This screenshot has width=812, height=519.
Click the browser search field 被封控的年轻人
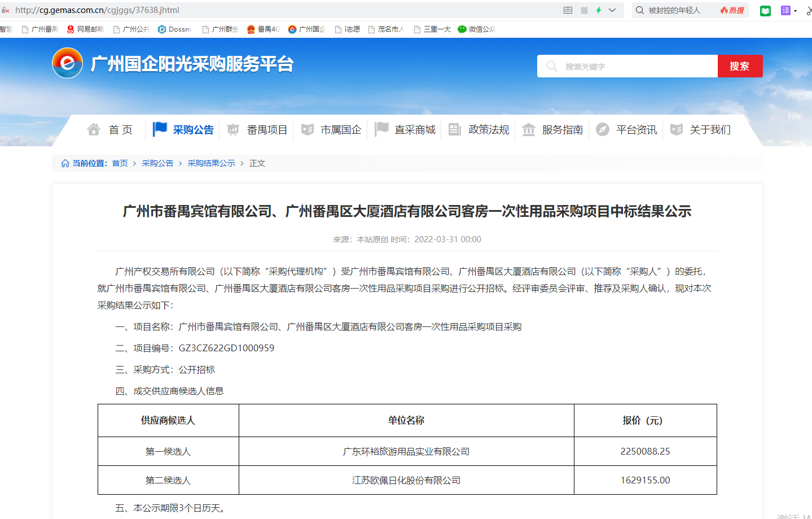pos(674,10)
